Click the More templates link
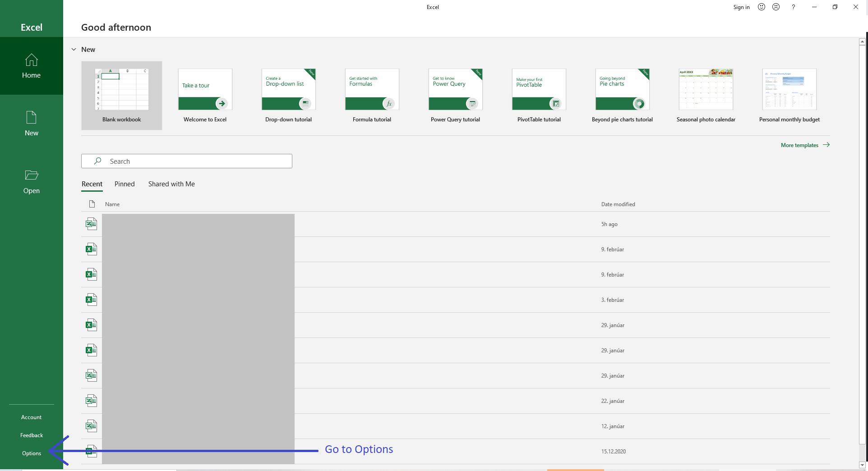This screenshot has height=471, width=868. pos(799,145)
